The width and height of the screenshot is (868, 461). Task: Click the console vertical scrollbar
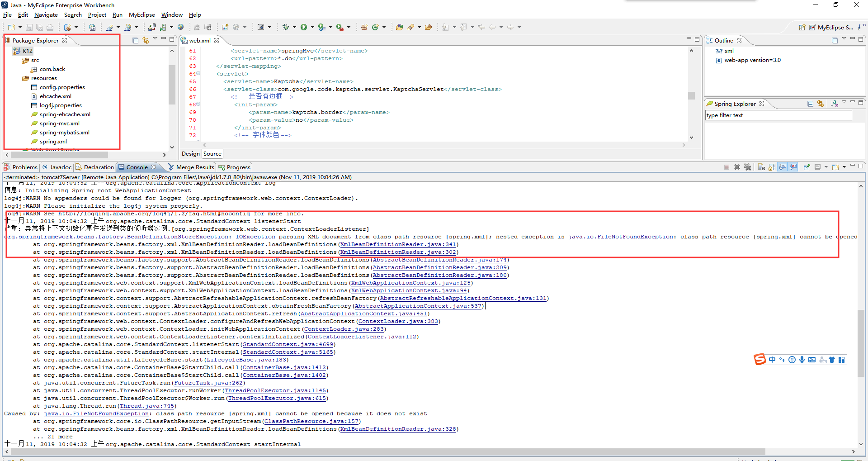[x=860, y=343]
